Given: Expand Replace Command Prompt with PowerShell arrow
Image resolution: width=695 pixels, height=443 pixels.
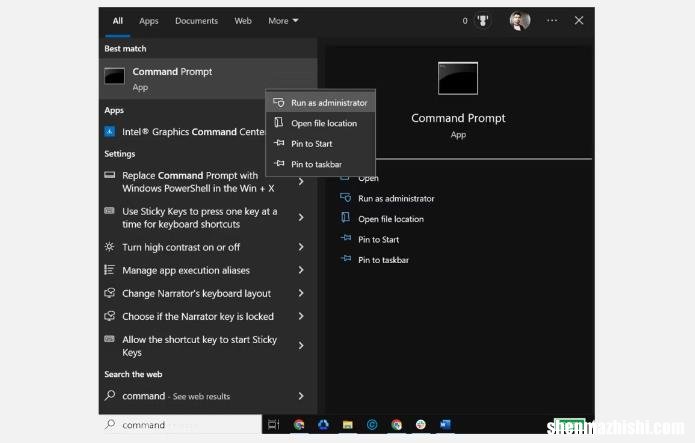Looking at the screenshot, I should (x=301, y=181).
